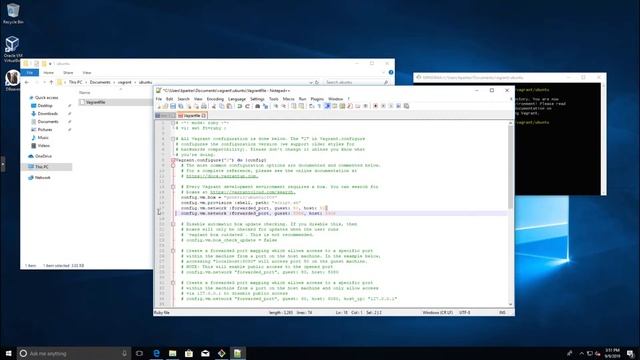Screen dimensions: 640x360
Task: Click the command prompt window's vertical scrollbar
Action: click(x=603, y=139)
